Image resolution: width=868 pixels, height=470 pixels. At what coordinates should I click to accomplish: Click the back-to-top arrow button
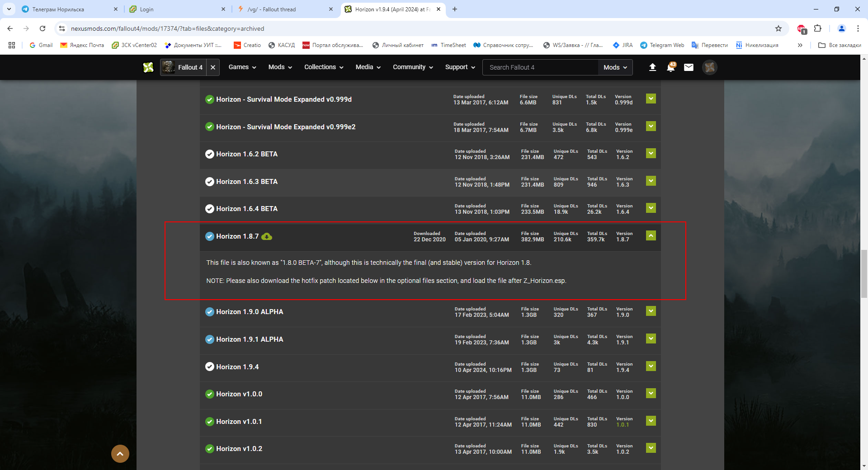coord(120,454)
